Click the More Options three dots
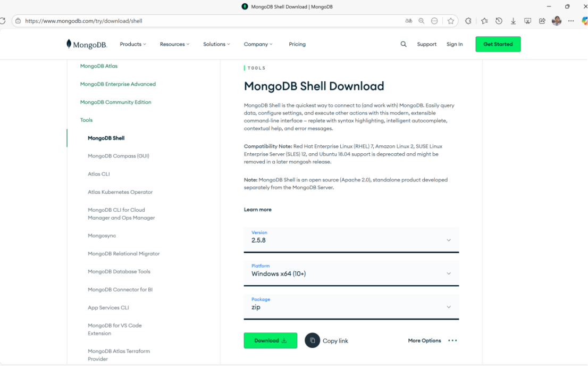588x366 pixels. pyautogui.click(x=452, y=340)
